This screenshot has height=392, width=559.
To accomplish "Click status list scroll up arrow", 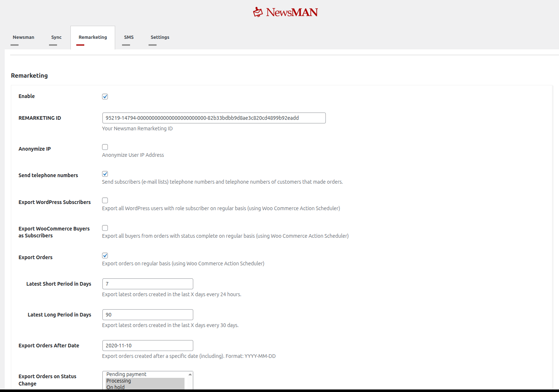I will [x=190, y=374].
